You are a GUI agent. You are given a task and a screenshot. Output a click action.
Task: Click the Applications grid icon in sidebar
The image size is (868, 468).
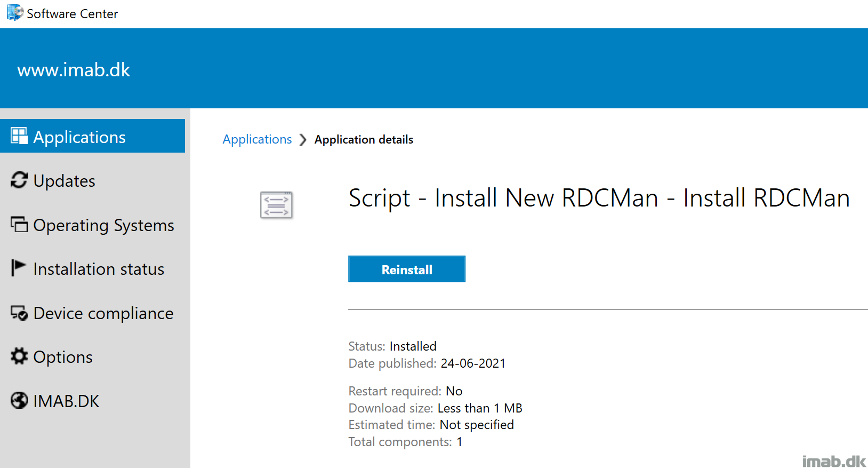coord(19,136)
